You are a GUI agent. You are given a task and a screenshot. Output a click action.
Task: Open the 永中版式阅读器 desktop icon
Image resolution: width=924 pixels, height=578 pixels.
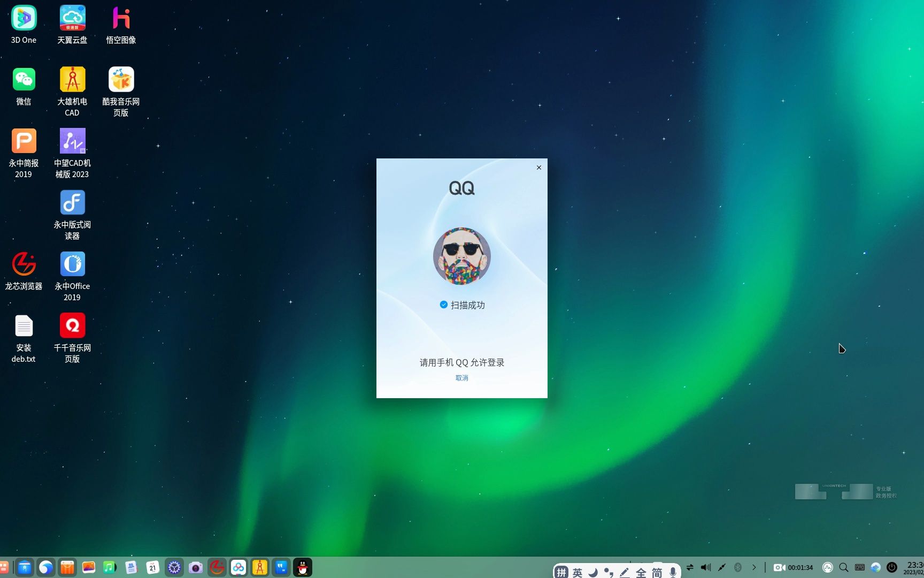72,214
